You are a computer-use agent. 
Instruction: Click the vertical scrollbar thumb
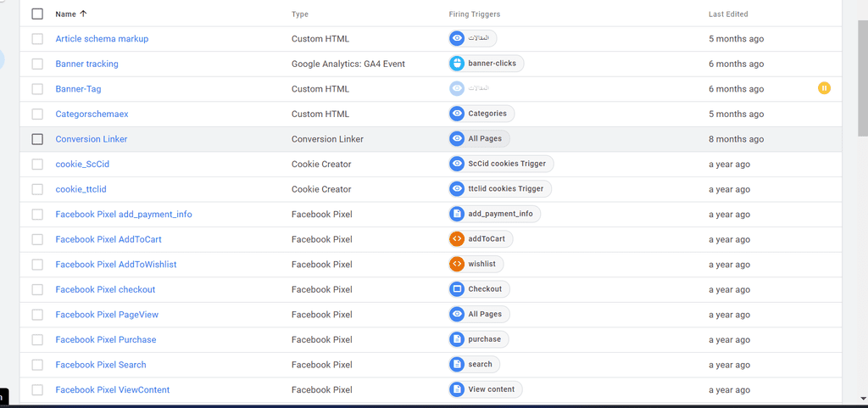pyautogui.click(x=863, y=77)
